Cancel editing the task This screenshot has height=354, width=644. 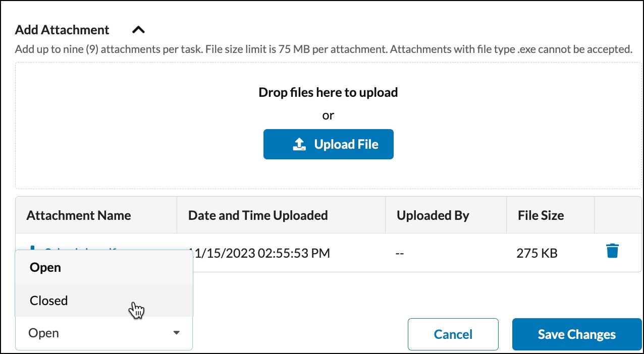[453, 334]
